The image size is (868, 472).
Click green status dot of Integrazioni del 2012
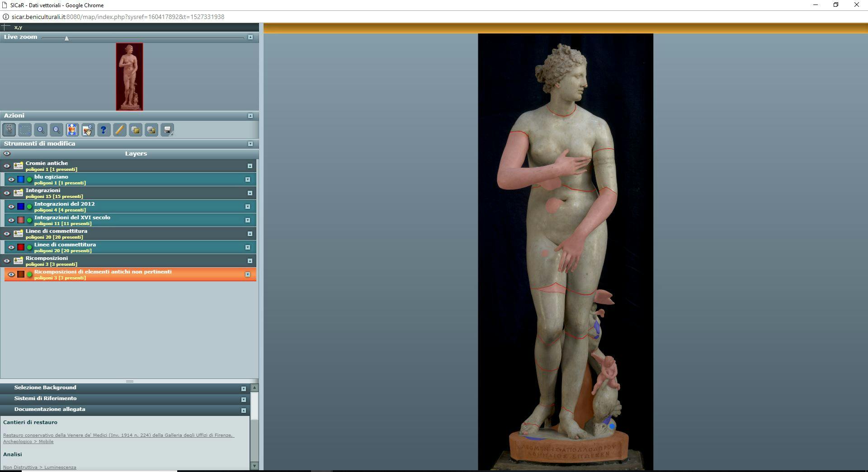click(x=29, y=207)
